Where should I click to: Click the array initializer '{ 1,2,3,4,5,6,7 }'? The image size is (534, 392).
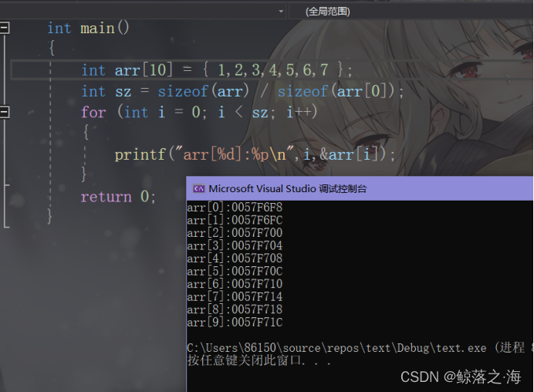(x=273, y=70)
